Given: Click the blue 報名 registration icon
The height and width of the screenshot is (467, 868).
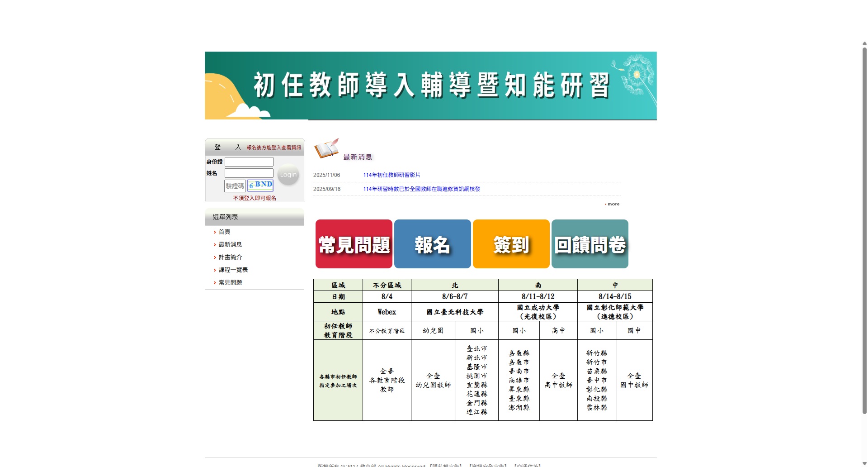Looking at the screenshot, I should tap(432, 243).
